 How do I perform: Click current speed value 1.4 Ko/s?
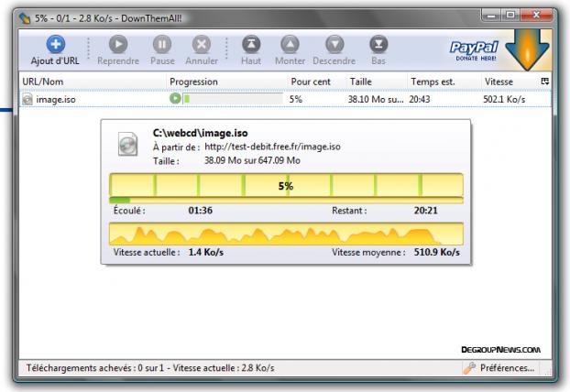pyautogui.click(x=206, y=252)
